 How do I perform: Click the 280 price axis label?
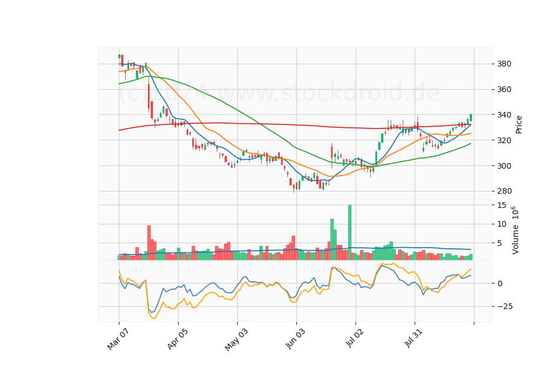pyautogui.click(x=504, y=191)
